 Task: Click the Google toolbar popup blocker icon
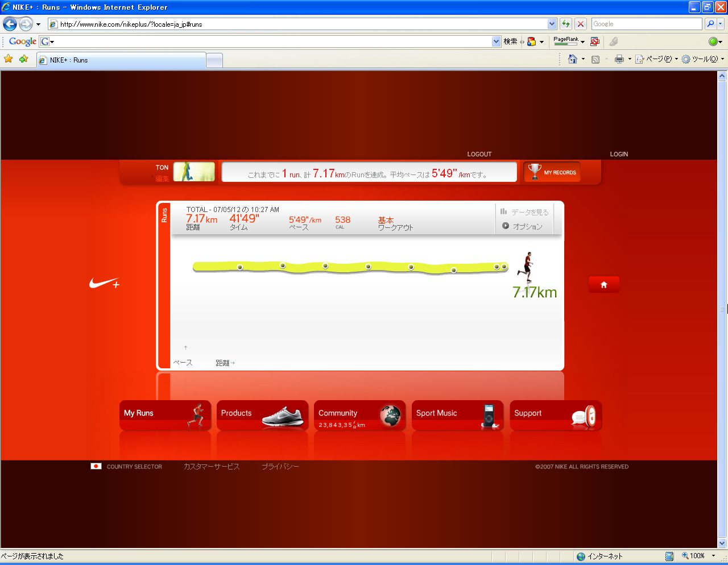tap(595, 41)
